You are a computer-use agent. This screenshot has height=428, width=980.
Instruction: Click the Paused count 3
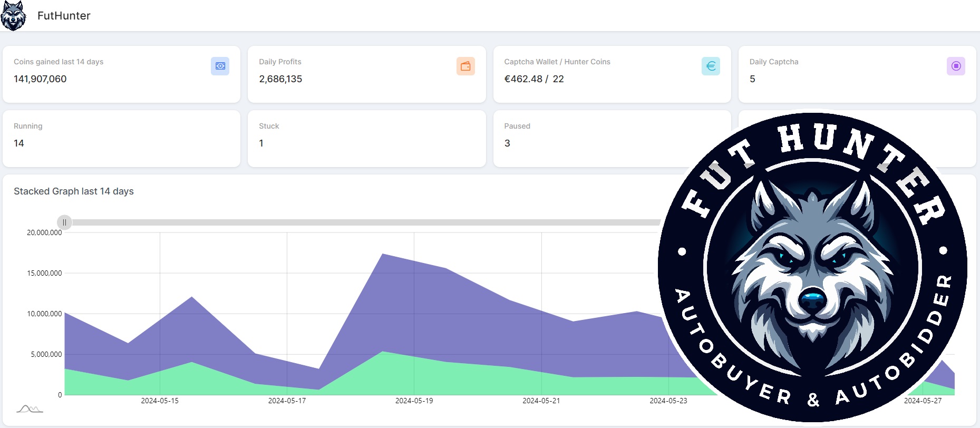point(507,143)
